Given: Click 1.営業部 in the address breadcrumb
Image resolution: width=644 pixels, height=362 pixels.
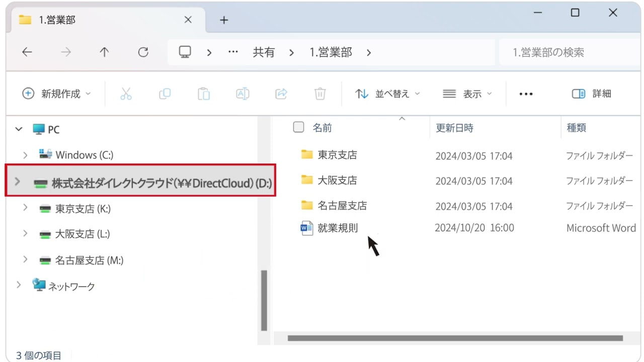Looking at the screenshot, I should pyautogui.click(x=331, y=52).
